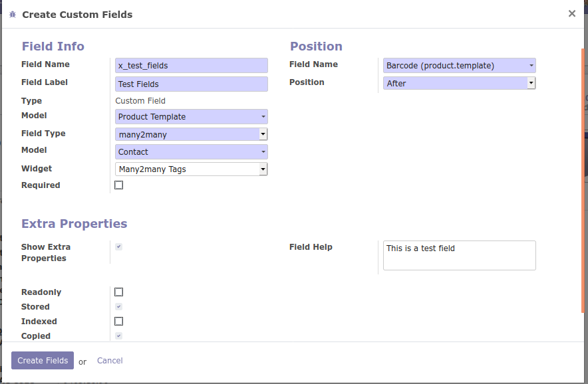Expand the Many2many Tags widget dropdown

click(x=192, y=169)
